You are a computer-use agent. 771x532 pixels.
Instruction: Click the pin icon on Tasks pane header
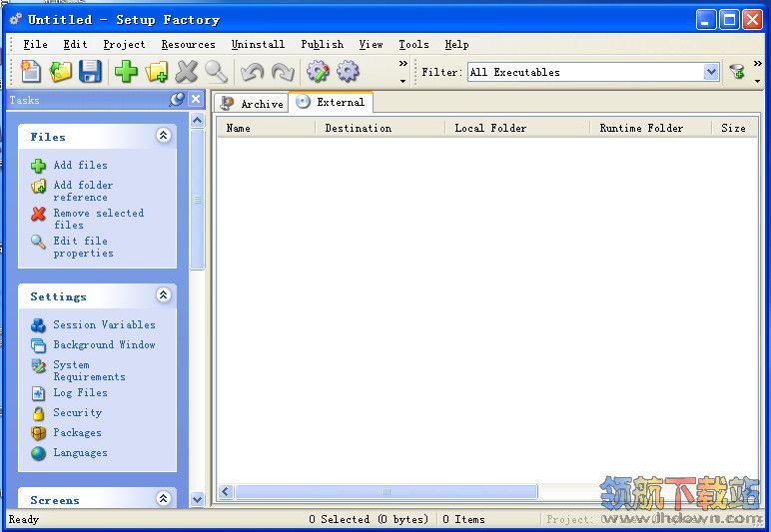pyautogui.click(x=177, y=99)
